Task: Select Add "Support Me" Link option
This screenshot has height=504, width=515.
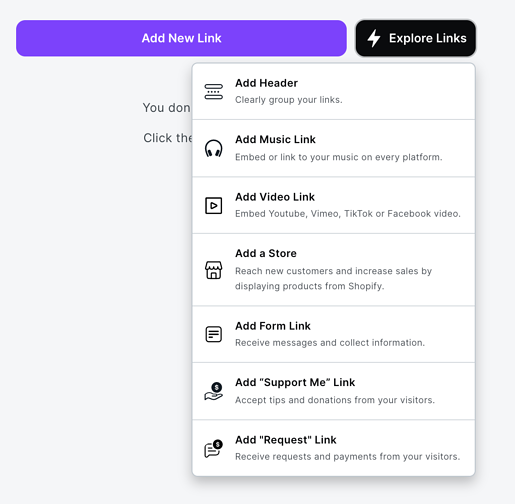Action: pyautogui.click(x=334, y=391)
